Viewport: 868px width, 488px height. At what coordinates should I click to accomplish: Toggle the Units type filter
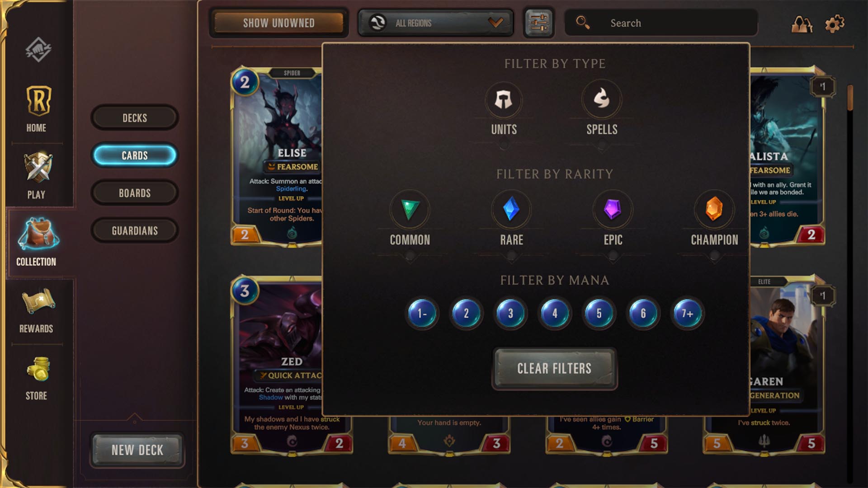504,99
